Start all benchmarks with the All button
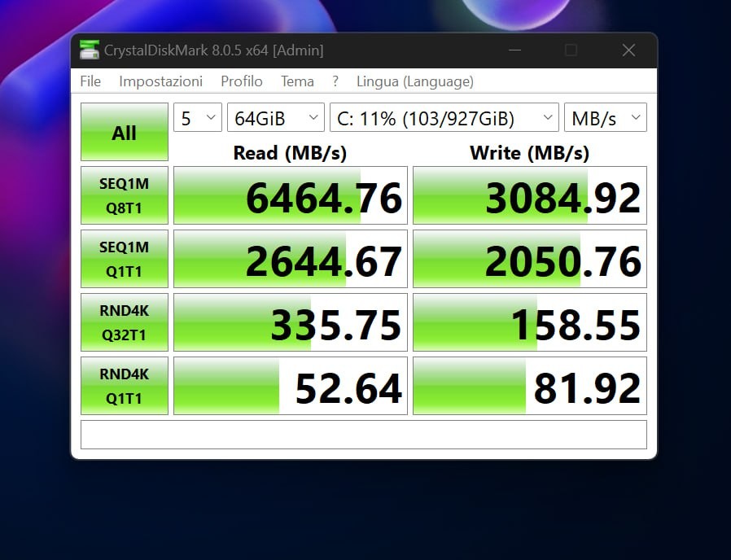 [125, 132]
